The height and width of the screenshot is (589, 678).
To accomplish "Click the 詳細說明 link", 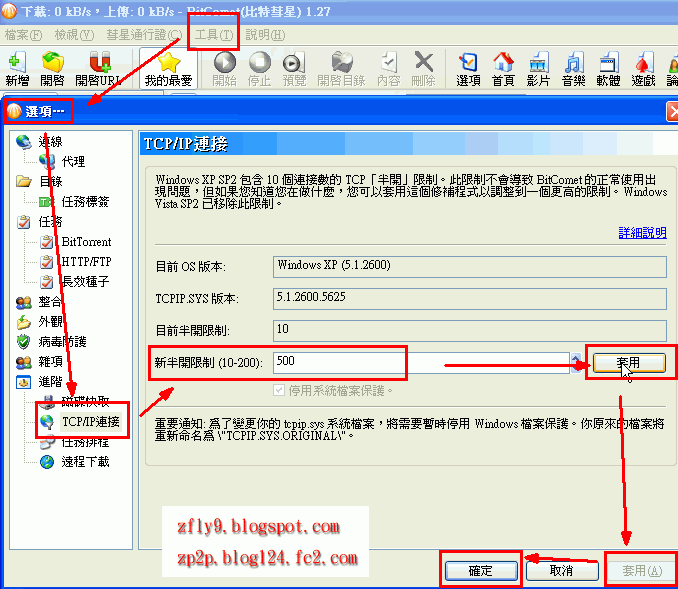I will pos(643,233).
